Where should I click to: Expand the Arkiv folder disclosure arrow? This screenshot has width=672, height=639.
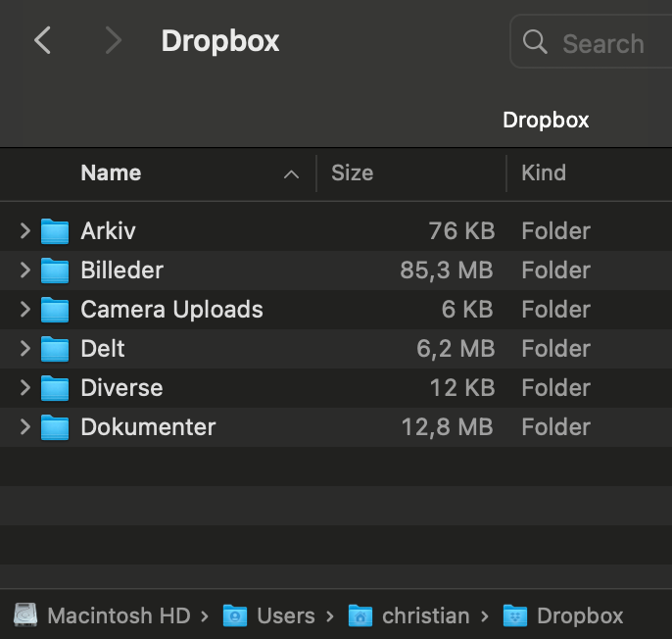(25, 231)
